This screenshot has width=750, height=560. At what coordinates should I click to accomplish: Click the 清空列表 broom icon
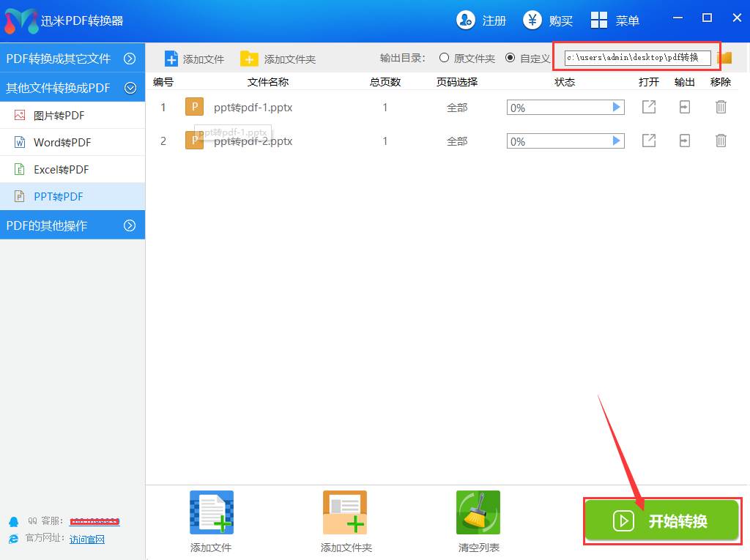pos(478,512)
